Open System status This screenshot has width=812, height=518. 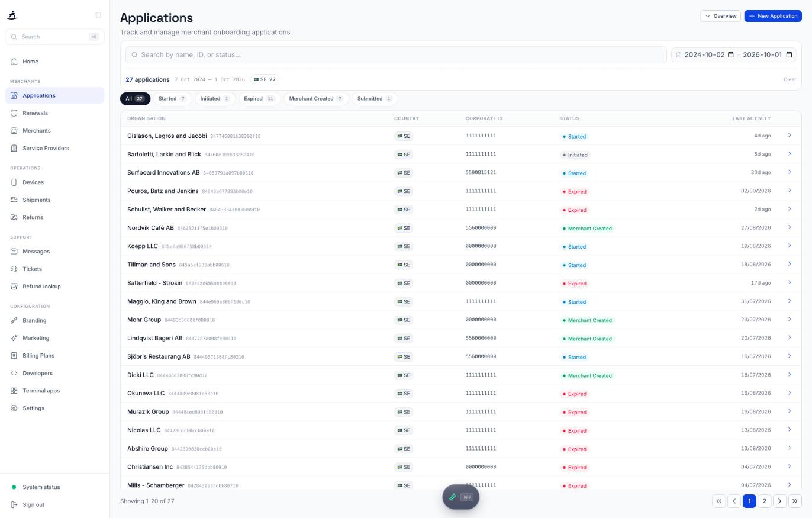click(54, 487)
